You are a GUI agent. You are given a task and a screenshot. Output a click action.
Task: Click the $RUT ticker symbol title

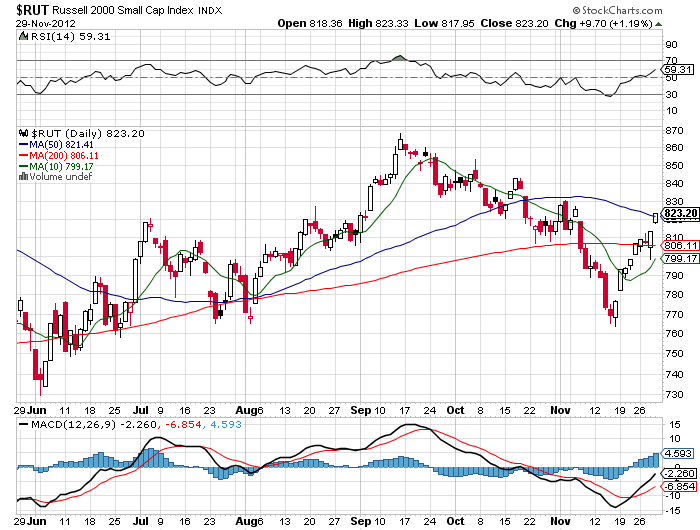point(33,10)
